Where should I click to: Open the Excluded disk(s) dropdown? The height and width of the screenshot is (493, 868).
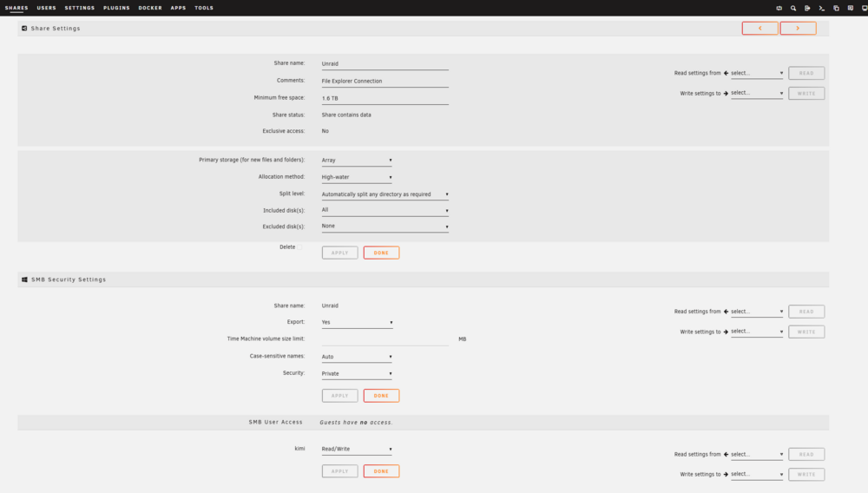385,227
